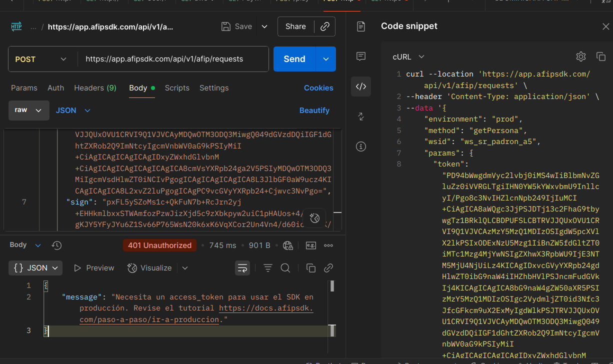Search within the response body

click(x=285, y=268)
